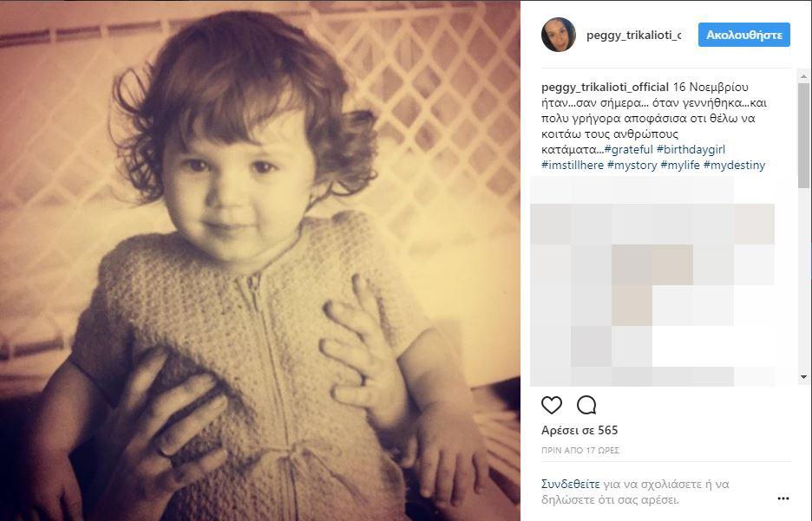This screenshot has width=812, height=521.
Task: Open the #birthdaygirl hashtag
Action: [691, 149]
